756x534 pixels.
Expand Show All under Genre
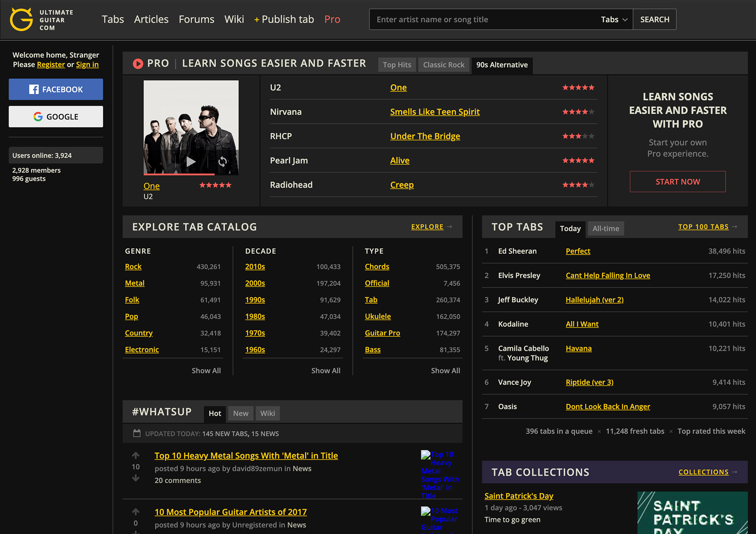(x=206, y=370)
